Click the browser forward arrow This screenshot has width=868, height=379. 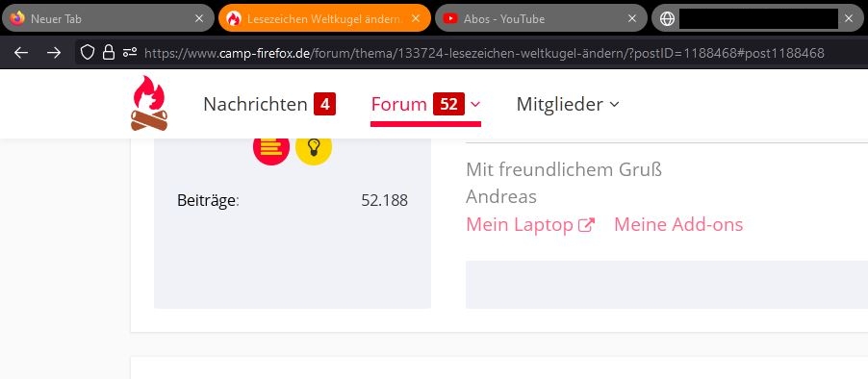(54, 53)
